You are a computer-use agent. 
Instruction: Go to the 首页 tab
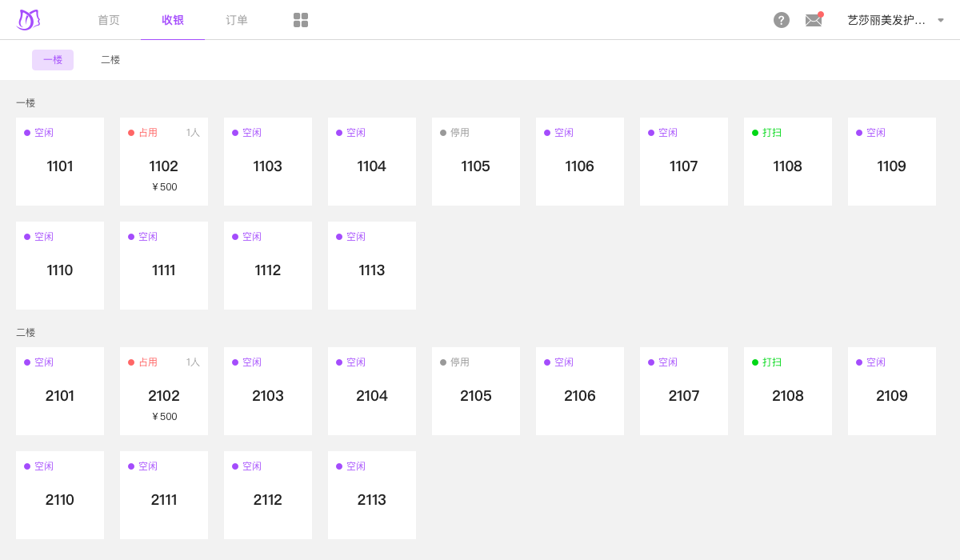109,20
